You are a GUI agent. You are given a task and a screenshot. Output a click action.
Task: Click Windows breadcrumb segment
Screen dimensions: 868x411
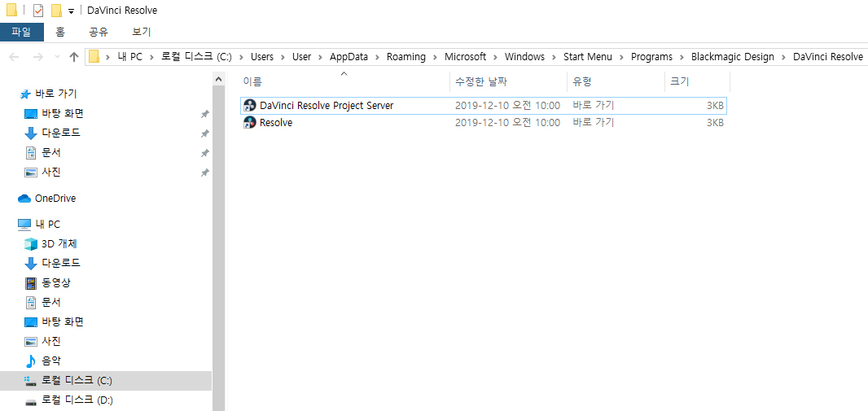pyautogui.click(x=524, y=56)
